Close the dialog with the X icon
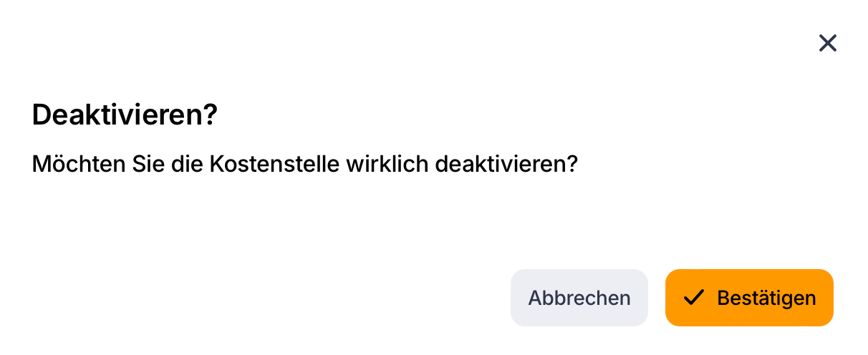The image size is (868, 355). 827,44
